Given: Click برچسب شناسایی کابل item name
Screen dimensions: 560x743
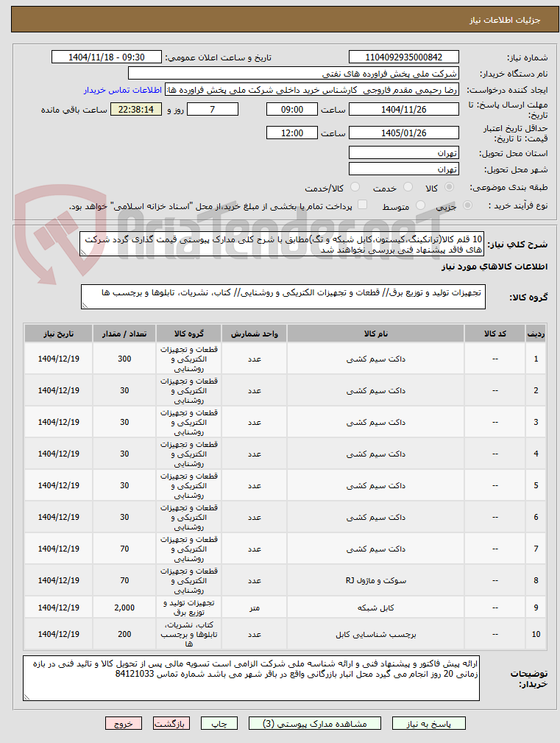Looking at the screenshot, I should (x=375, y=635).
